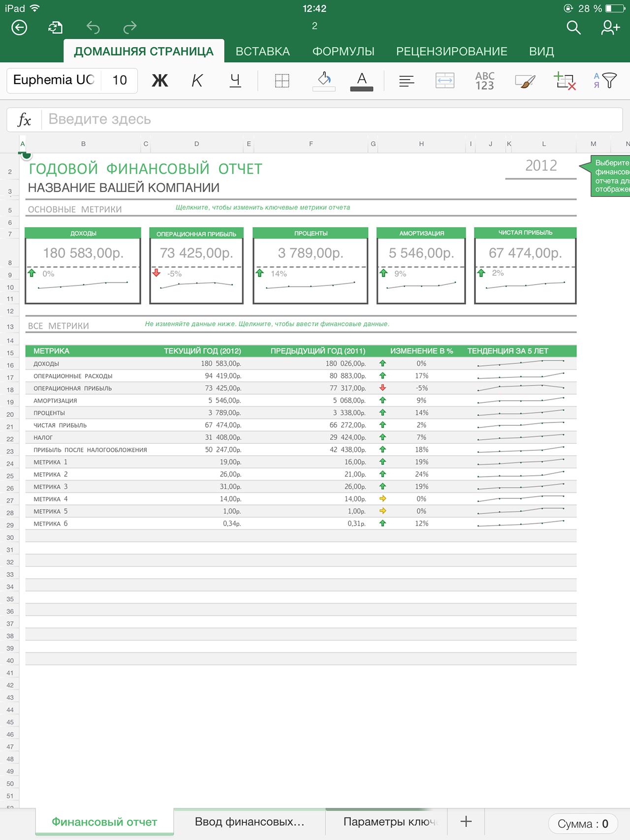630x840 pixels.
Task: Click the green arrow in НАЛОГ row
Action: tap(382, 437)
